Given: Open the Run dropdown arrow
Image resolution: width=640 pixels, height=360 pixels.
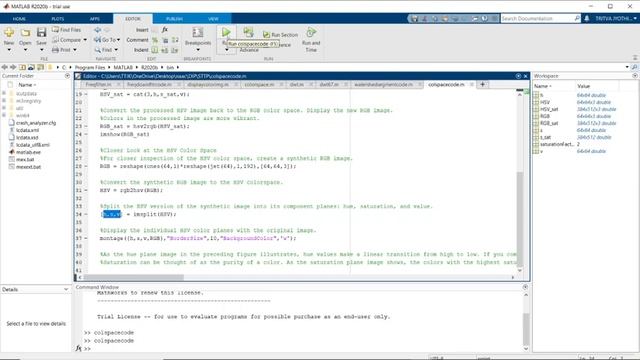Looking at the screenshot, I should (x=227, y=50).
